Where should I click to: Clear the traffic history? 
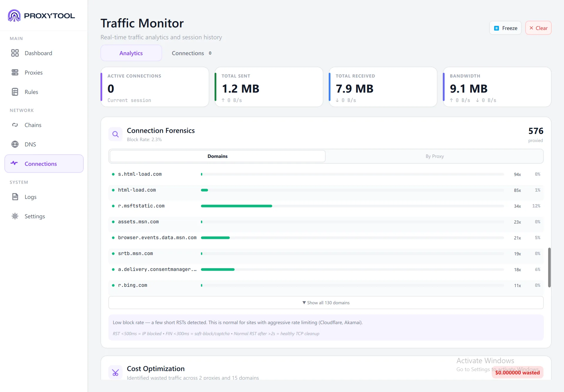(x=538, y=28)
